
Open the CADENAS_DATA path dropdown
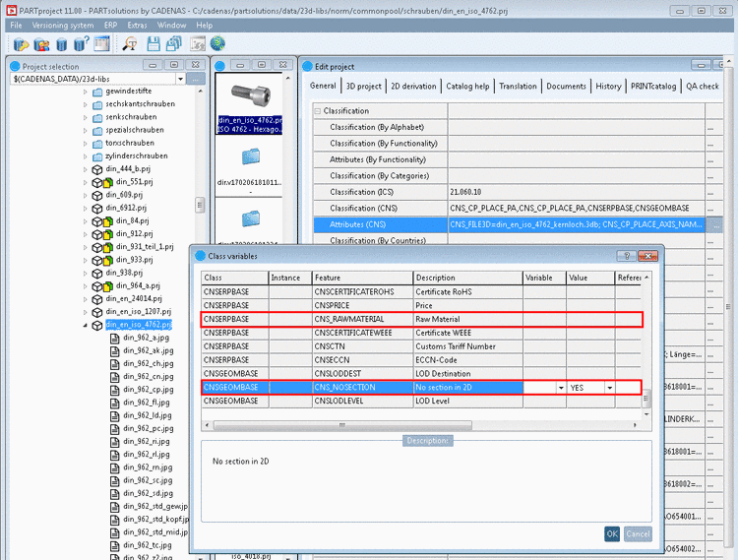(180, 79)
